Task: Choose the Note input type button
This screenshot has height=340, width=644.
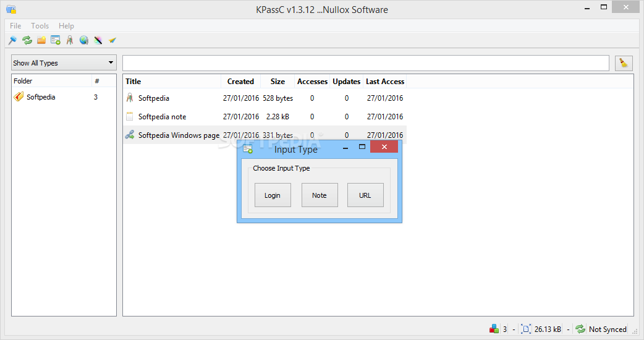Action: click(320, 195)
